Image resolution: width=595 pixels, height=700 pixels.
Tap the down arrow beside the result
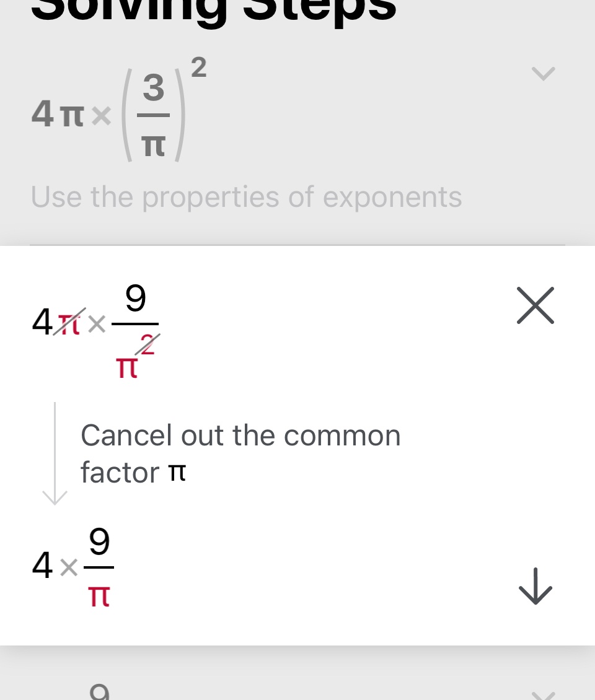535,585
